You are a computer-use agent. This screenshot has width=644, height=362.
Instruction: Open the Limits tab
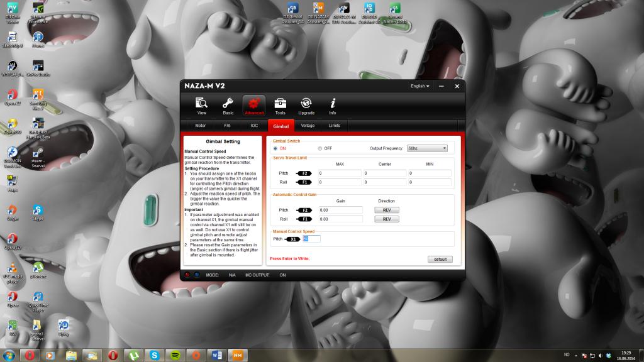click(334, 126)
